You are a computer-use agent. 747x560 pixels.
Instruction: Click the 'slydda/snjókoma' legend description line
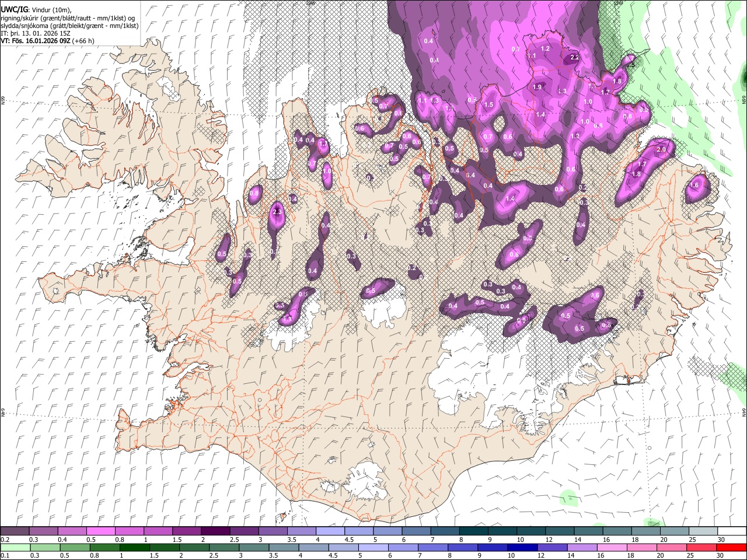pos(69,26)
